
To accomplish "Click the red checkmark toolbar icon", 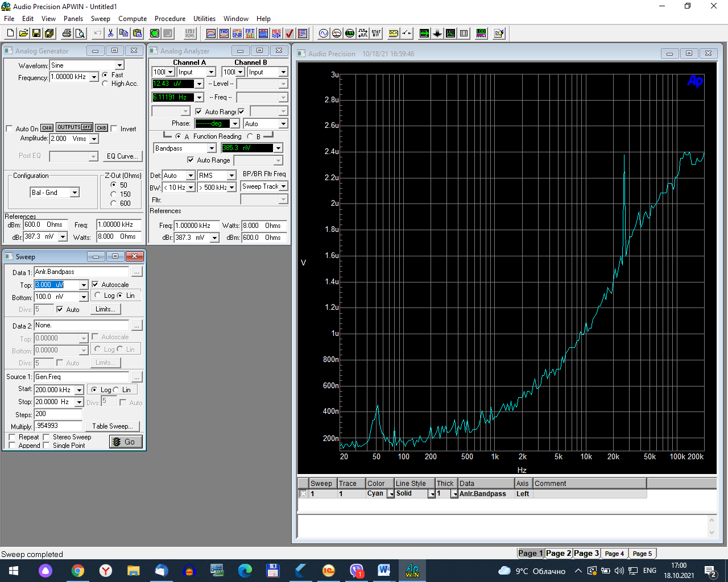I will pyautogui.click(x=289, y=34).
